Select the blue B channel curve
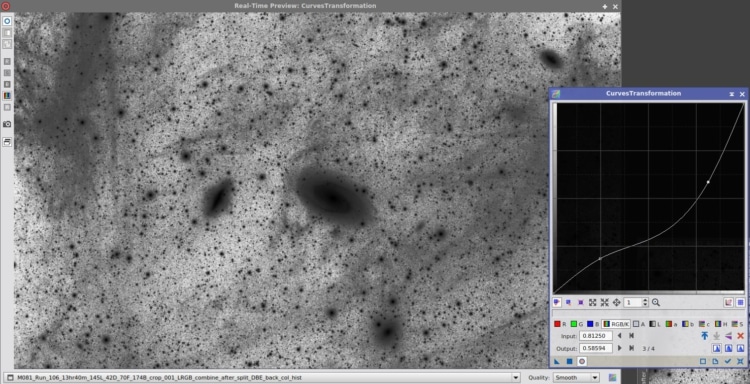This screenshot has width=750, height=384. [593, 324]
